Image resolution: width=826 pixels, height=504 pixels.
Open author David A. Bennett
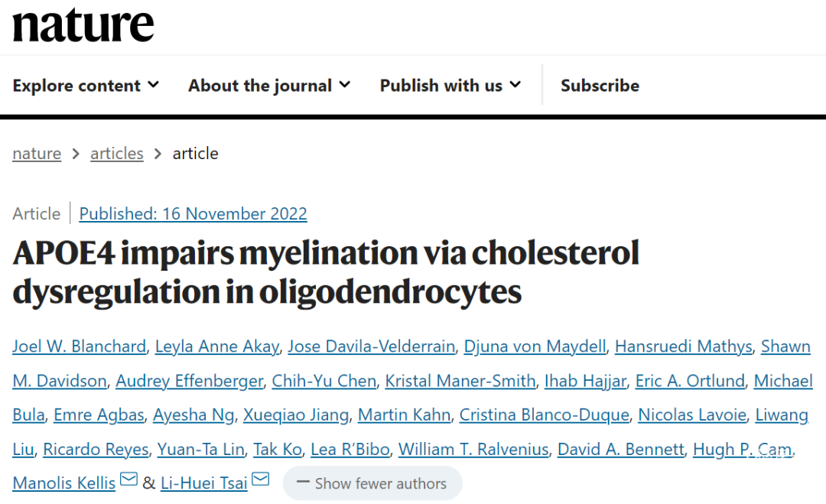620,449
